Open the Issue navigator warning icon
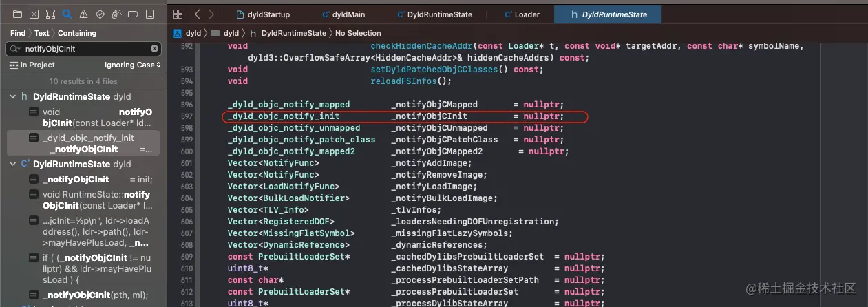868x307 pixels. (x=83, y=14)
